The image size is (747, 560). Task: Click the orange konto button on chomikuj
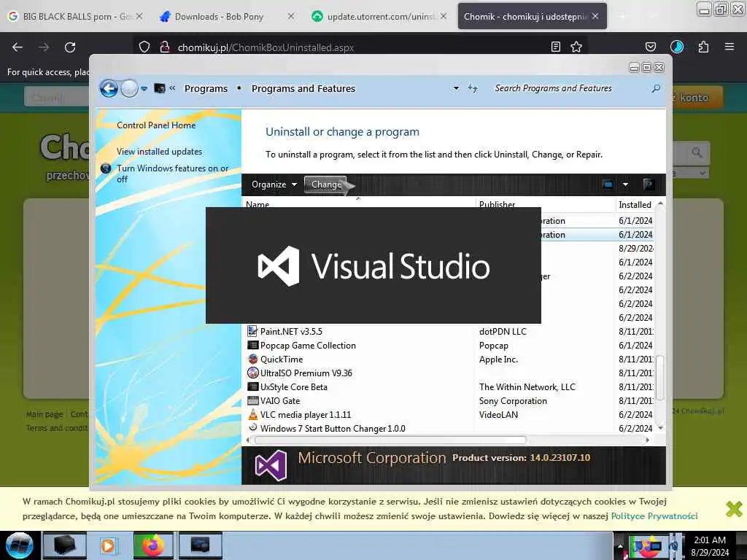click(x=697, y=97)
